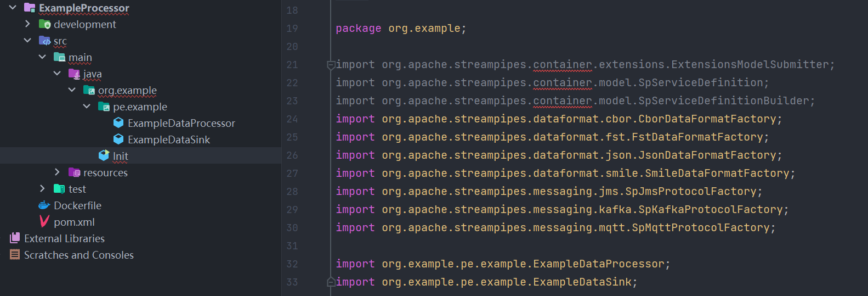Click the External Libraries icon

tap(15, 238)
